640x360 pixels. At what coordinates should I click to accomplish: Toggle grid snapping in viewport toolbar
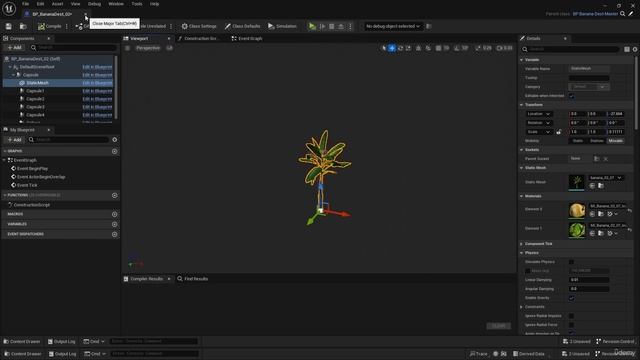pos(438,48)
